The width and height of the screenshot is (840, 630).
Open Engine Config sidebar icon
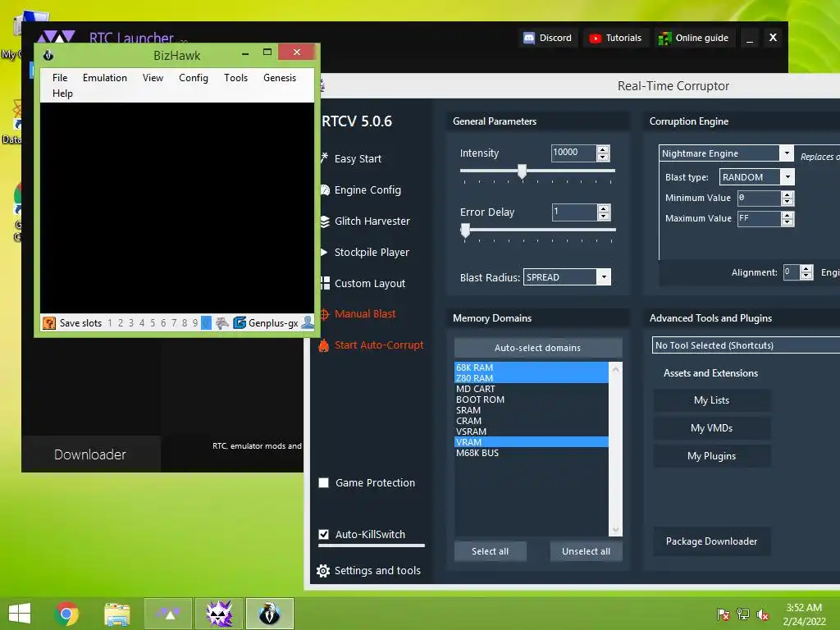325,189
